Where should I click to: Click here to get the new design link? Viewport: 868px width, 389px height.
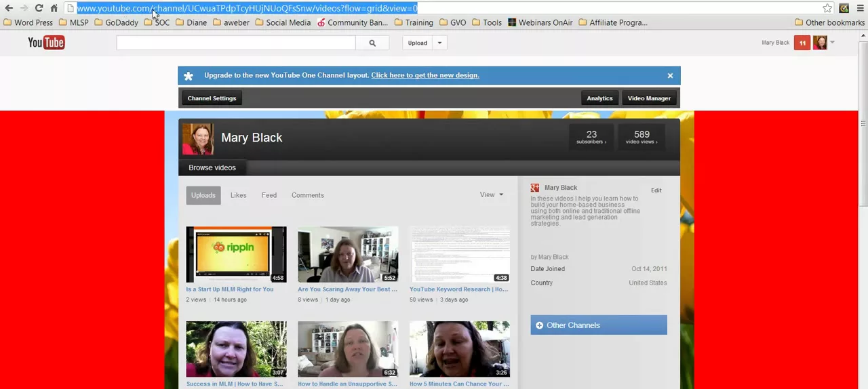[425, 75]
